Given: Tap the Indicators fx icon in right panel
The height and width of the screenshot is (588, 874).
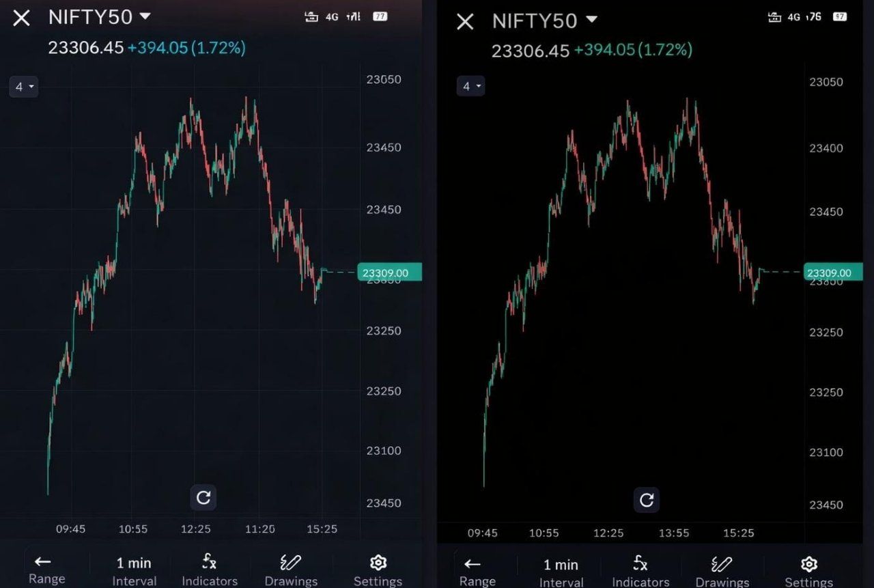Looking at the screenshot, I should pyautogui.click(x=640, y=564).
